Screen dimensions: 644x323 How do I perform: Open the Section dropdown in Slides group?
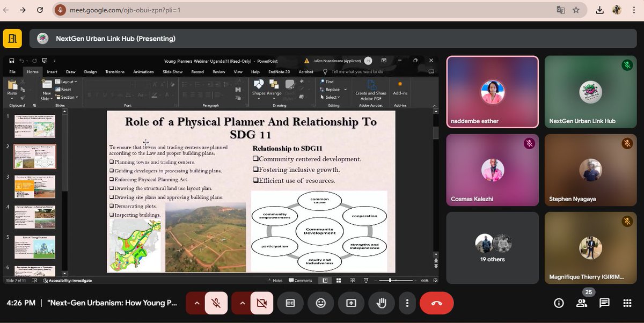coord(66,97)
